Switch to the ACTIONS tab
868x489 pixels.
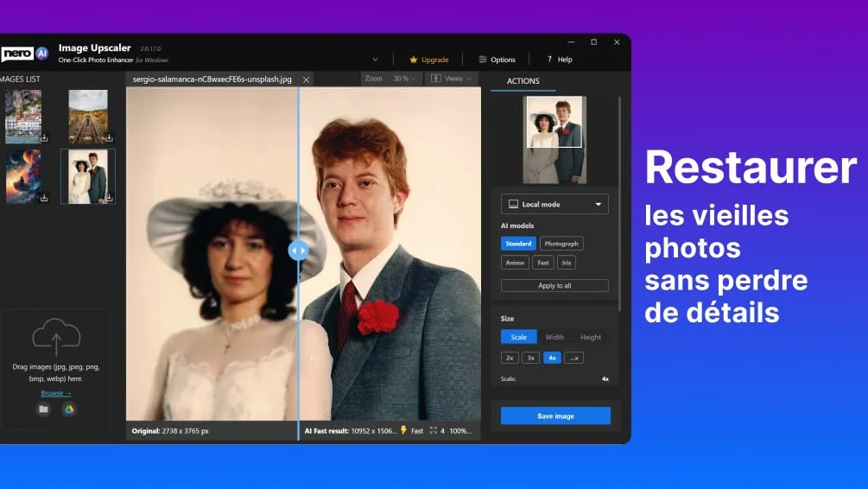pos(523,81)
